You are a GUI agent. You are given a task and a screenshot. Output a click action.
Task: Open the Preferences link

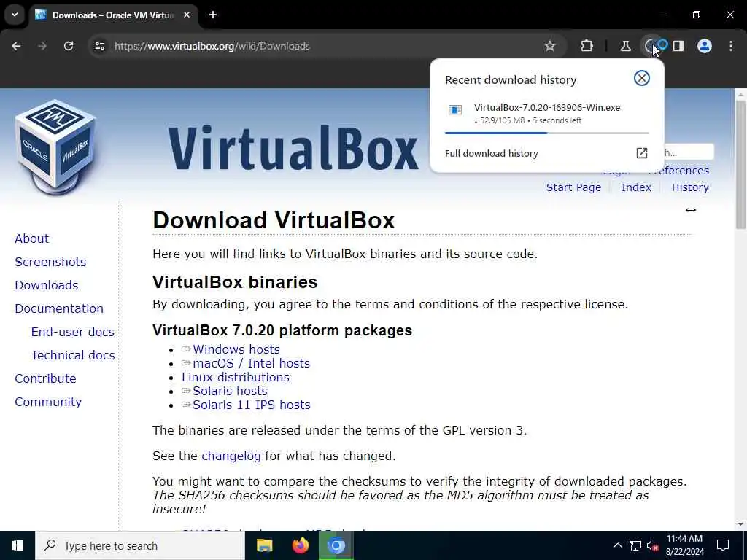pos(686,171)
